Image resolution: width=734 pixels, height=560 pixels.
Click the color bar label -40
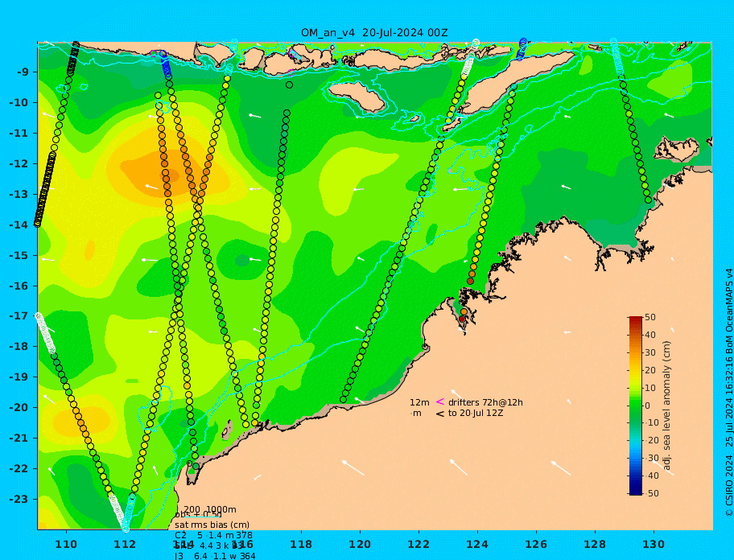tap(650, 476)
